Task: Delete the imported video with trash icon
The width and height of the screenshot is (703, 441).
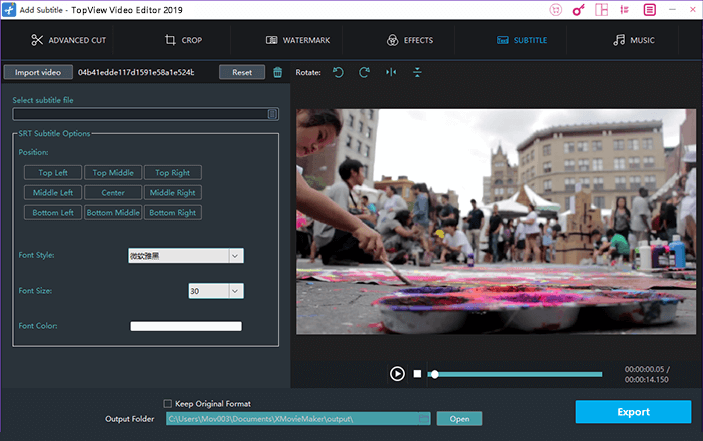Action: pyautogui.click(x=277, y=72)
